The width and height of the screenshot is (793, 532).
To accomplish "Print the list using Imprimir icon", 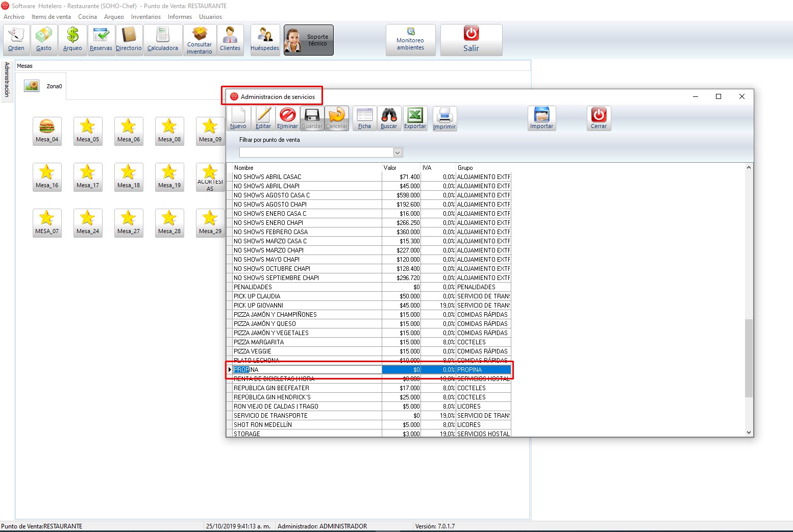I will point(444,118).
